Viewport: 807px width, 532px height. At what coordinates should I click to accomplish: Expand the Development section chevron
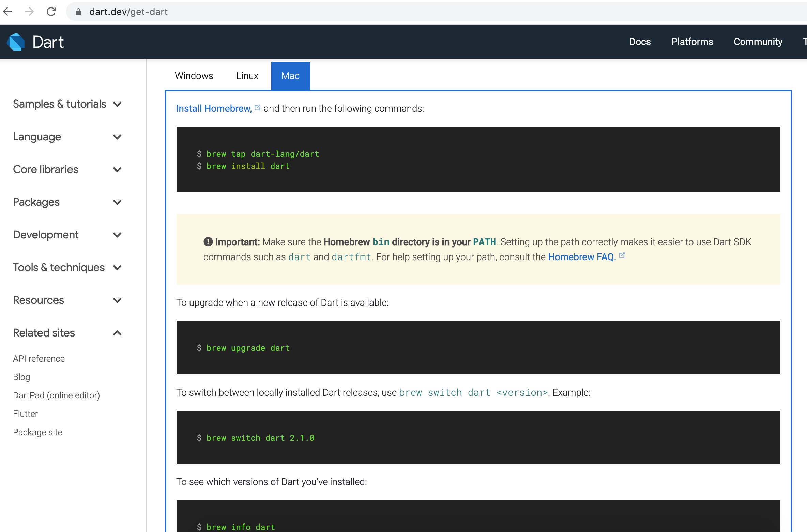[x=117, y=235]
